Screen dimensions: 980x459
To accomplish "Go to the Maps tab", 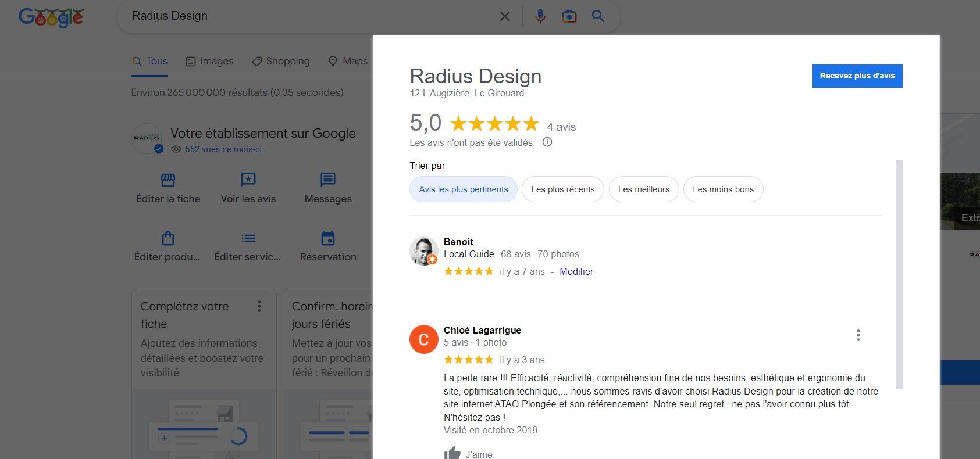I will [348, 62].
